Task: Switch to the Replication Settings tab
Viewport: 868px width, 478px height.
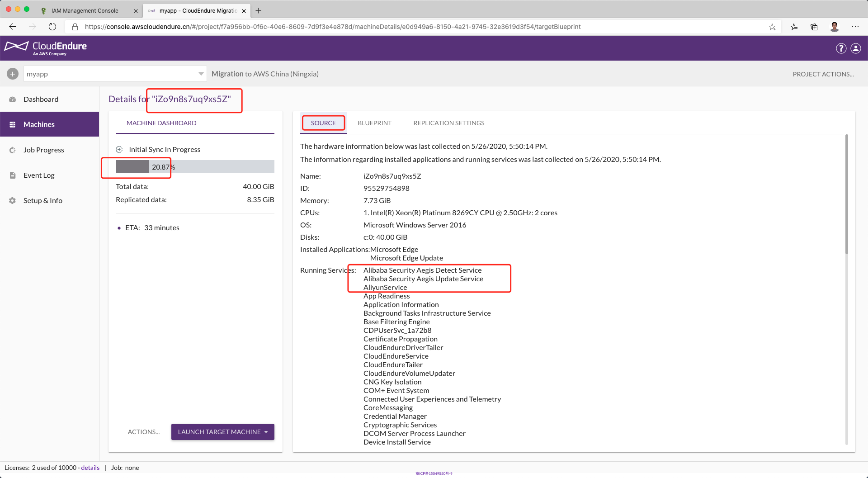Action: tap(448, 123)
